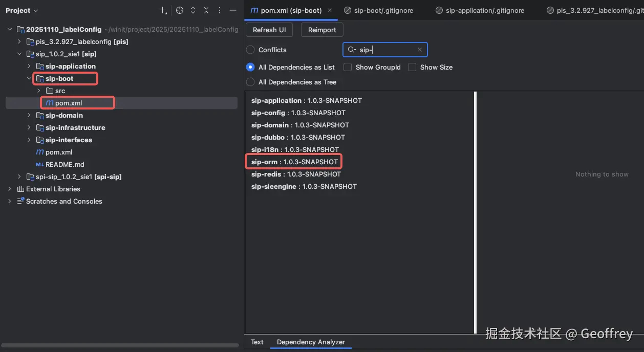The width and height of the screenshot is (644, 352).
Task: Enable the Show Size checkbox
Action: pos(412,67)
